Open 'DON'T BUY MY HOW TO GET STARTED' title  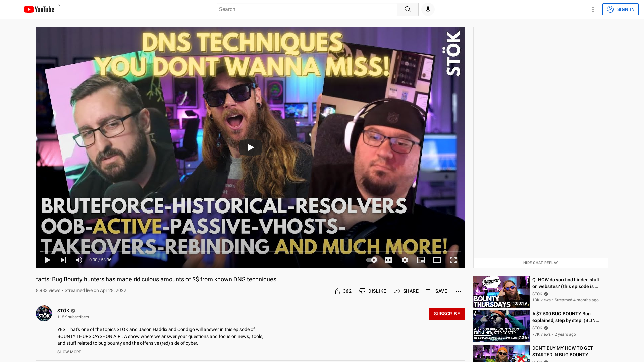pos(562,351)
